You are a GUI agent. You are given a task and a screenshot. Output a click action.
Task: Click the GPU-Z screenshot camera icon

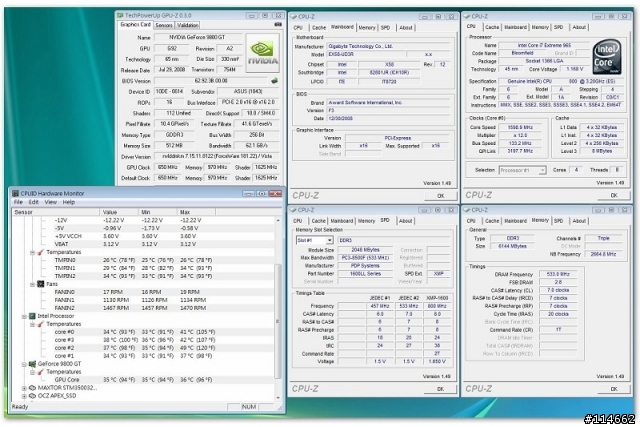(278, 24)
